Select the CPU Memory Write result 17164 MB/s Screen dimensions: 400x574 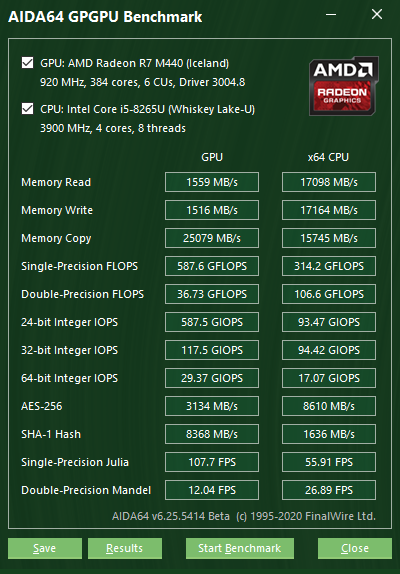tap(329, 210)
